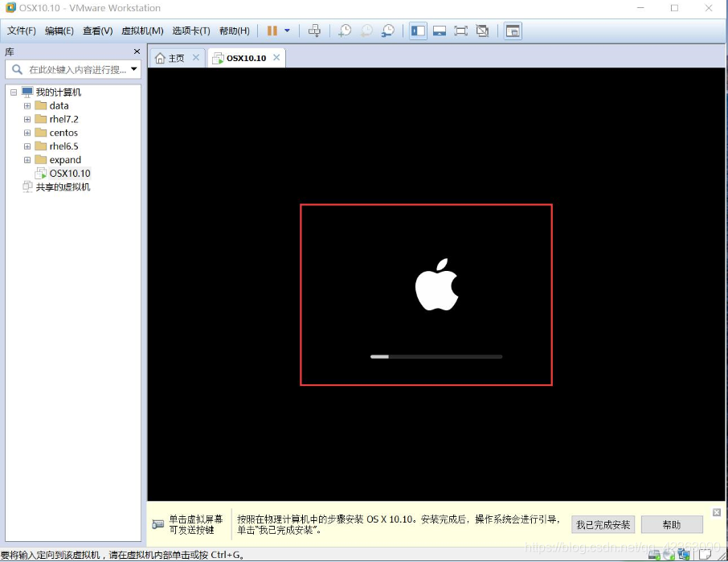The width and height of the screenshot is (728, 562).
Task: Toggle the library sidebar view icon
Action: (418, 31)
